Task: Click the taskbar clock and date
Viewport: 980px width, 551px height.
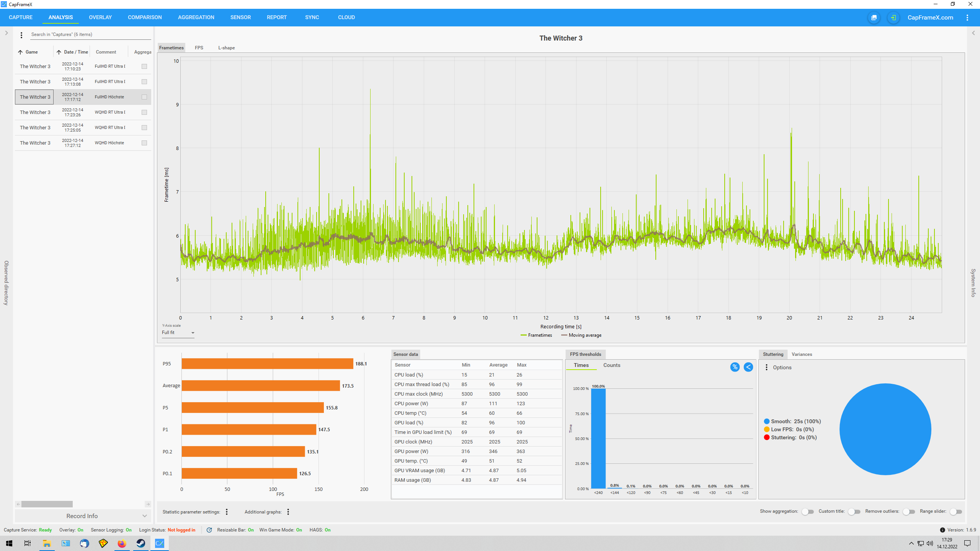Action: pyautogui.click(x=947, y=543)
